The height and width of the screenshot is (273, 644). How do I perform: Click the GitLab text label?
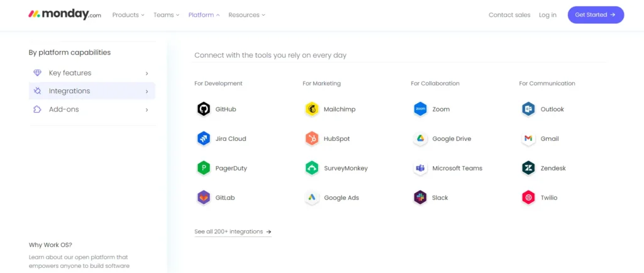[x=225, y=198]
